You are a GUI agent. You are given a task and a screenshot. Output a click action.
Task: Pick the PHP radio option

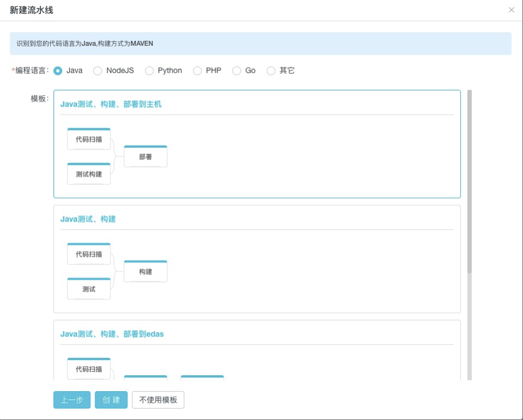[x=197, y=71]
